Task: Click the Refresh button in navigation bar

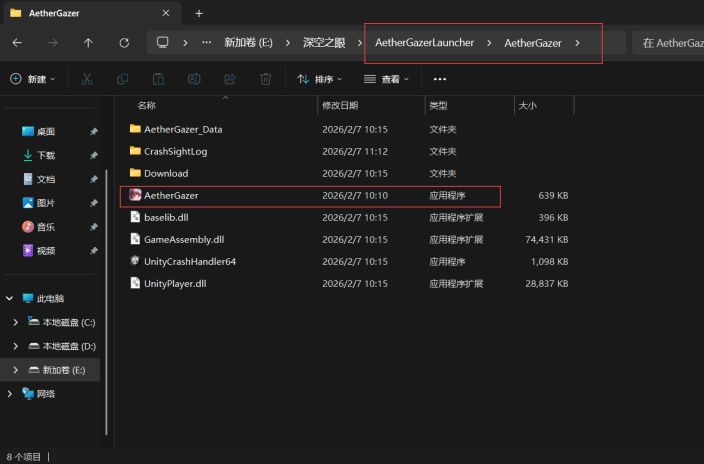Action: pyautogui.click(x=124, y=43)
